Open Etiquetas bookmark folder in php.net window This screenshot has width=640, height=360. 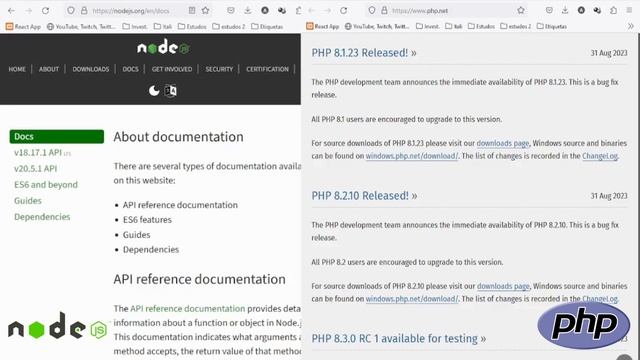(x=551, y=27)
